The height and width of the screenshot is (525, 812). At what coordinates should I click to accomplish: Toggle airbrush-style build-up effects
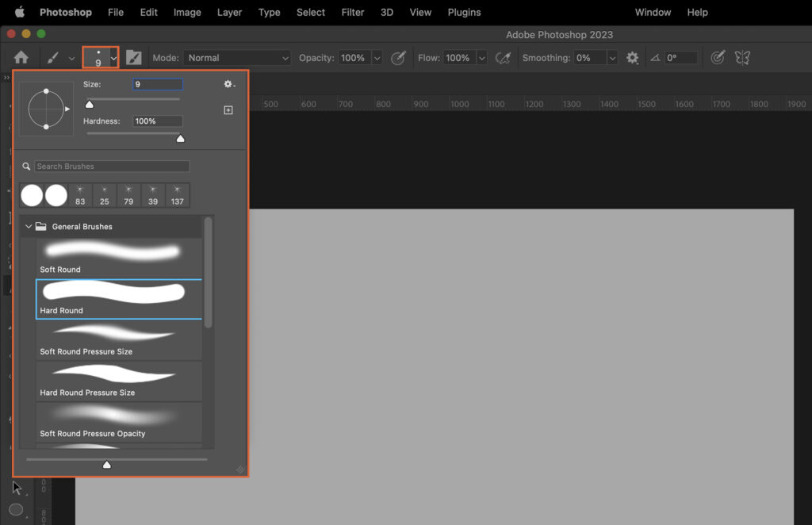tap(503, 57)
